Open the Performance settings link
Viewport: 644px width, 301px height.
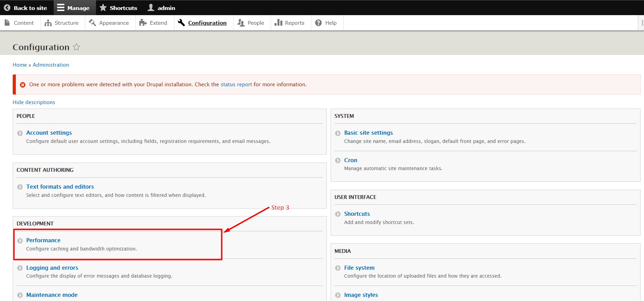pyautogui.click(x=43, y=240)
